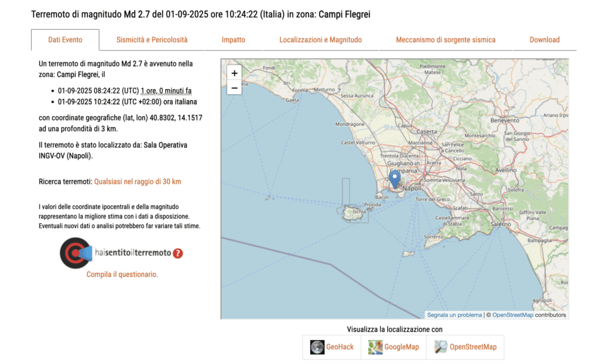
Task: Go to the Download tab
Action: point(544,40)
